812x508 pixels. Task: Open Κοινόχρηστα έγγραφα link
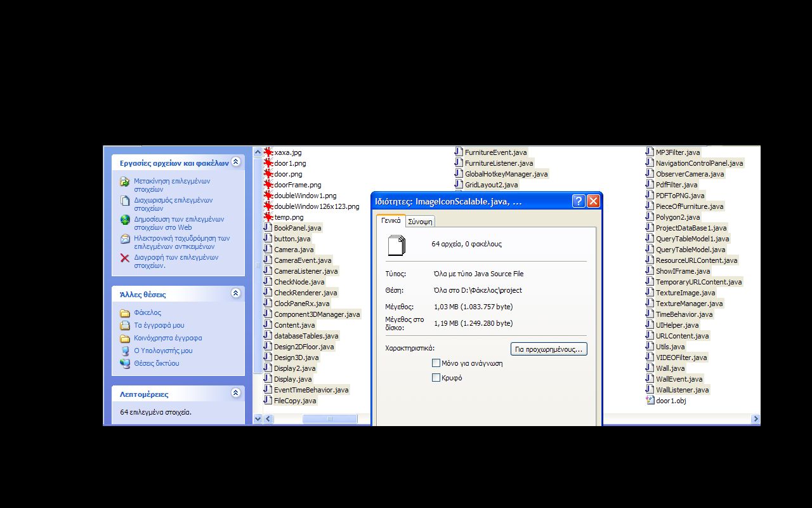pos(168,338)
